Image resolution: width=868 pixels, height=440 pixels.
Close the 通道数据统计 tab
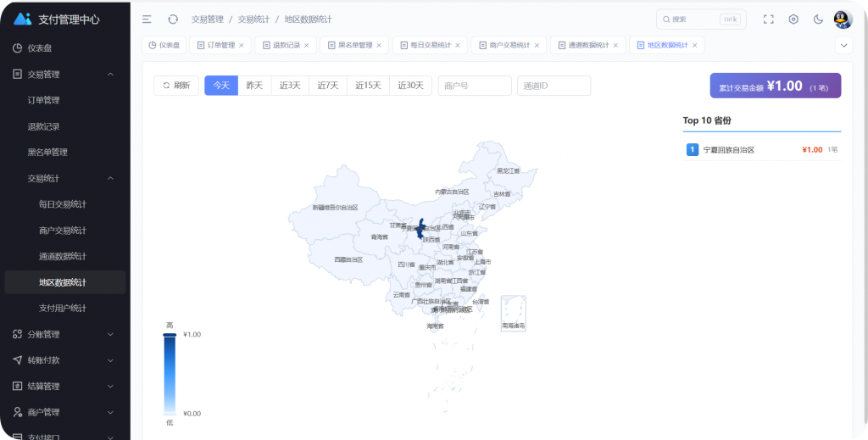(x=615, y=46)
